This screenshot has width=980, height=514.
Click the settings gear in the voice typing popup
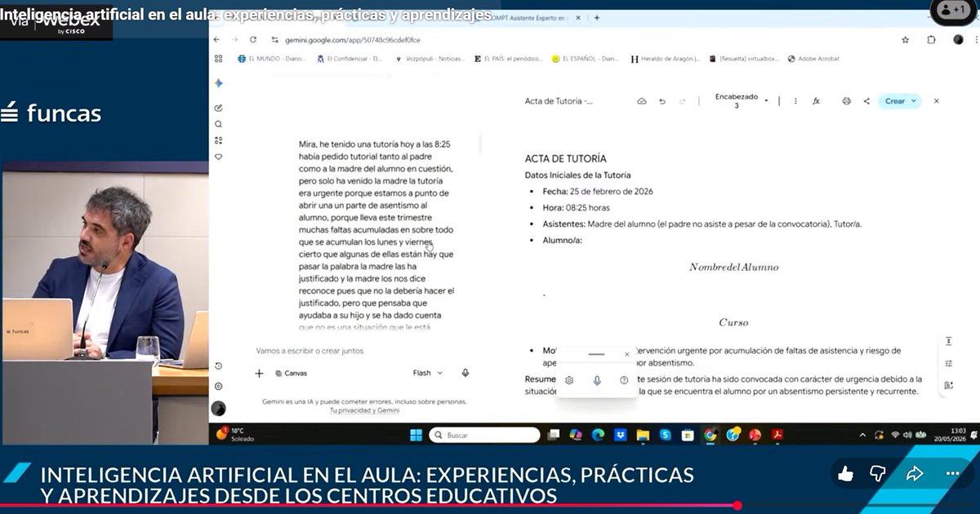(x=569, y=380)
